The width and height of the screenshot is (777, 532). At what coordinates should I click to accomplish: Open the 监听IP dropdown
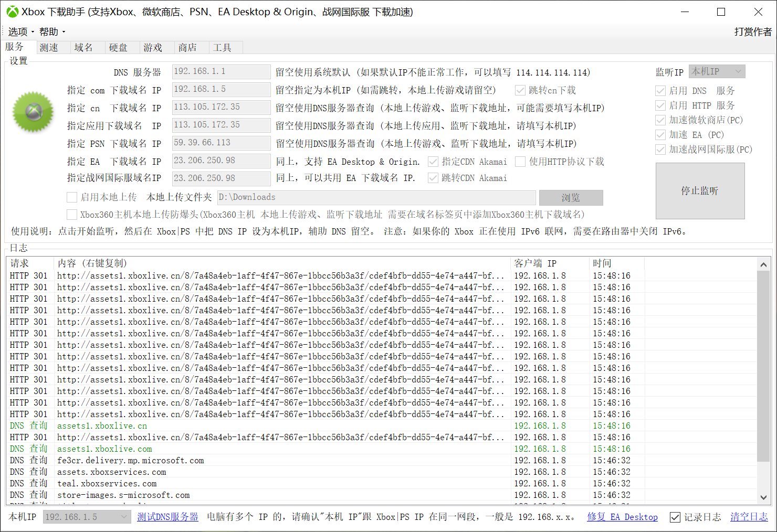pos(717,71)
